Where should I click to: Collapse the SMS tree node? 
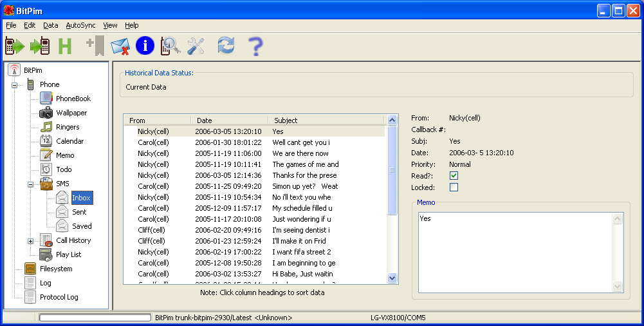click(x=30, y=184)
